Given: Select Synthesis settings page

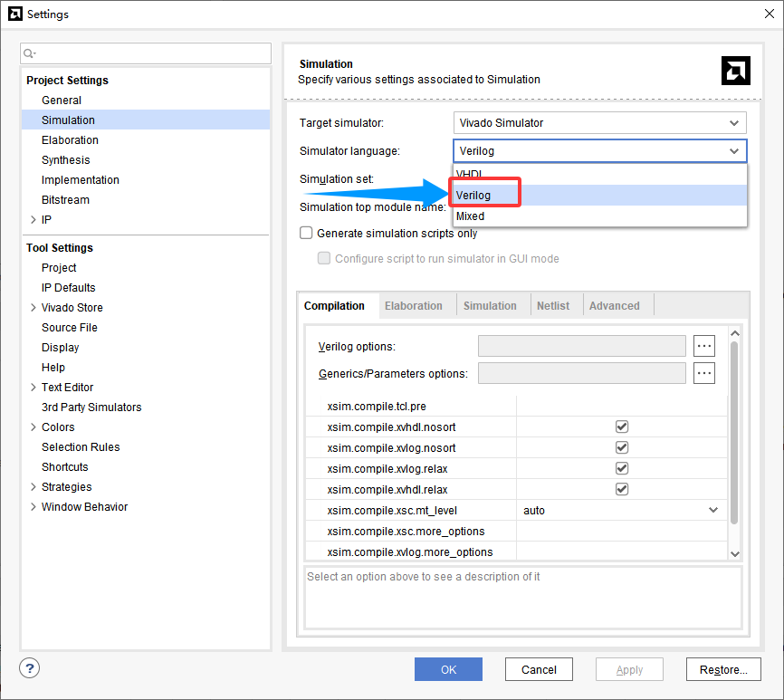Looking at the screenshot, I should 65,160.
